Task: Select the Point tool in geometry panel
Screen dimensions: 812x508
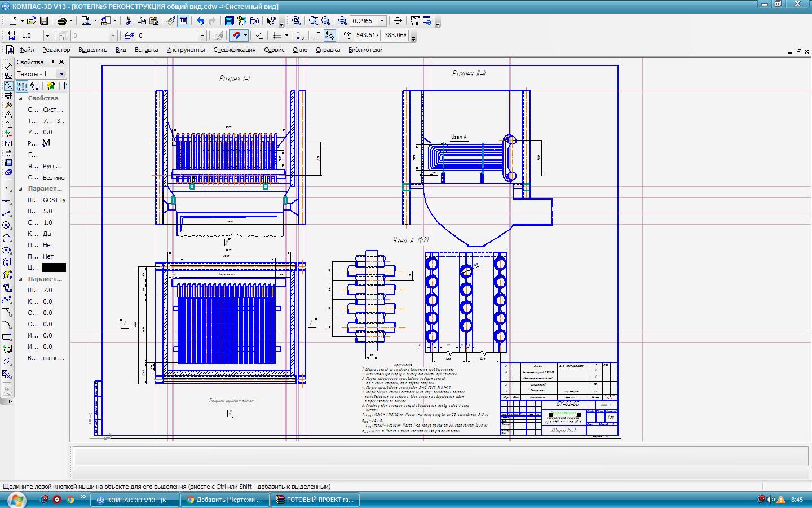Action: [x=7, y=189]
